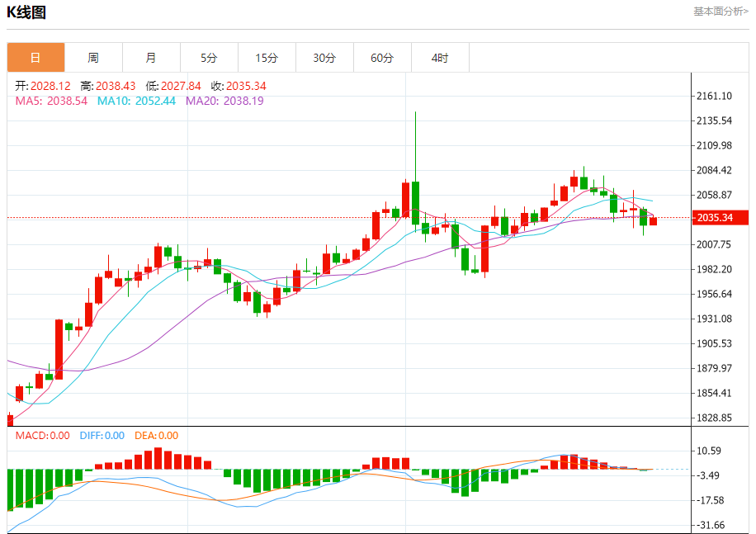Click the 2161.10 price axis label

pos(714,96)
